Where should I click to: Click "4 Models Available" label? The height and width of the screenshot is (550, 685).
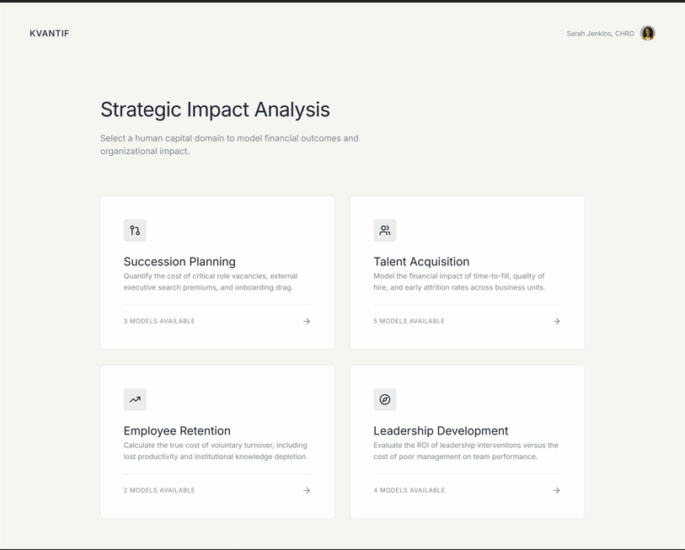[409, 490]
